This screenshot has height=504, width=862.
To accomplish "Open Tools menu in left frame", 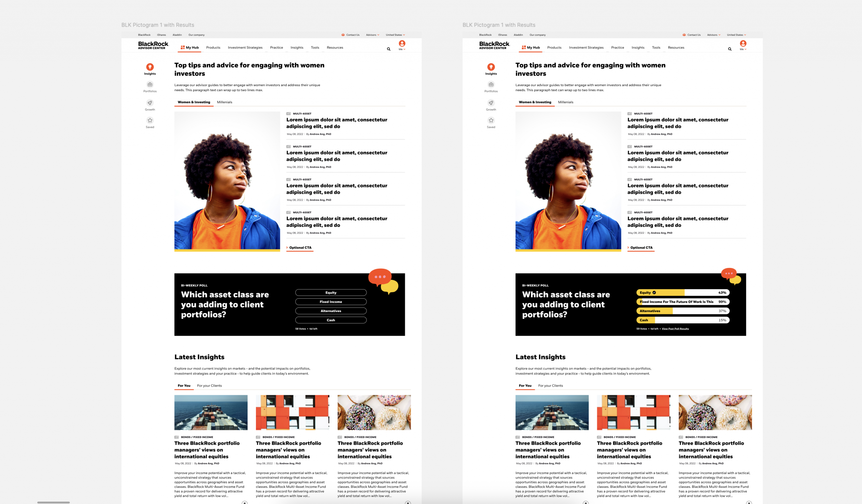I will click(315, 47).
